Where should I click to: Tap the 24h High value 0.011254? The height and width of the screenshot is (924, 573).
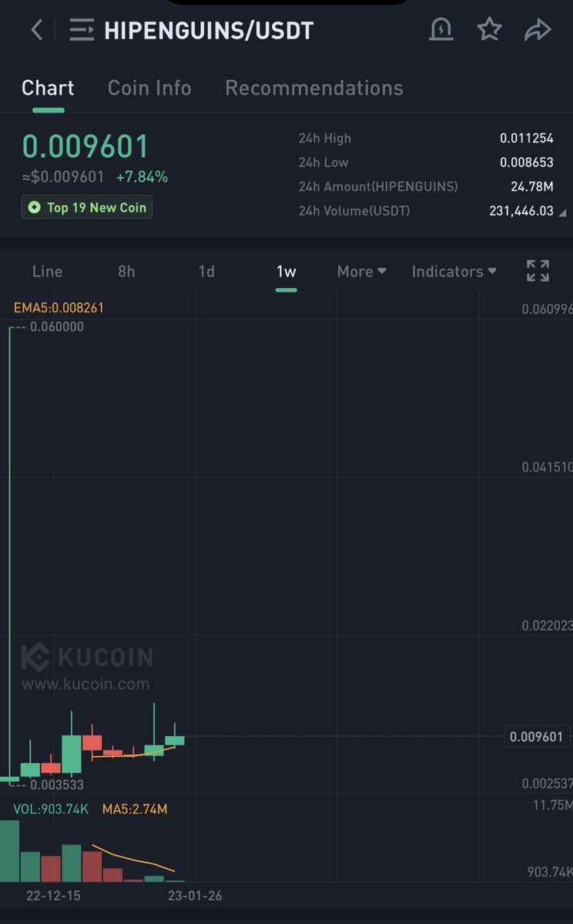coord(527,139)
